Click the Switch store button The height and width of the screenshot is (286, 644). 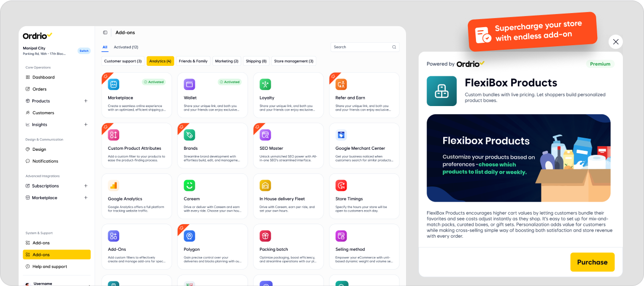pos(84,51)
